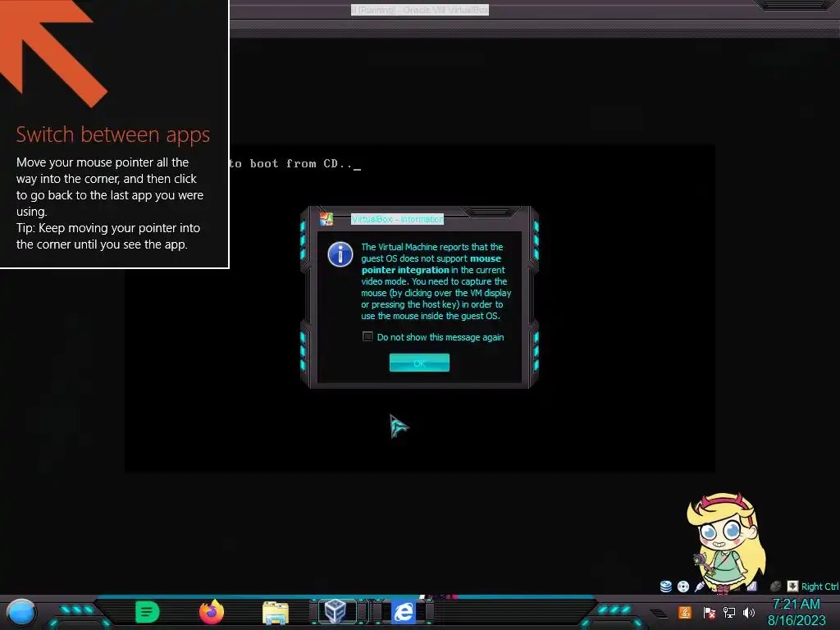Click the Oracle VM VirtualBox window title
The image size is (840, 630).
point(420,10)
